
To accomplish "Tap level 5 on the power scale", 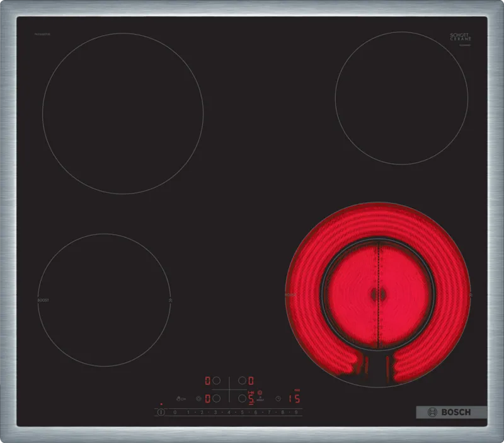I will (242, 412).
